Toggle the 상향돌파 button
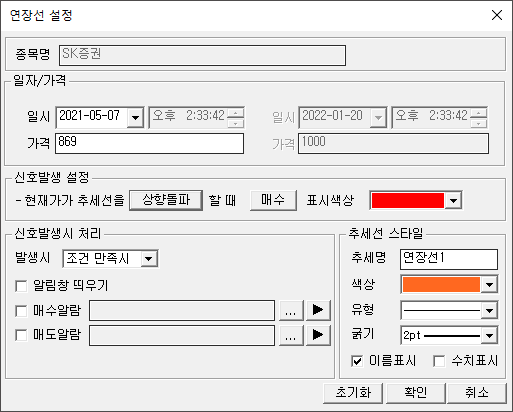This screenshot has height=412, width=513. (x=166, y=200)
